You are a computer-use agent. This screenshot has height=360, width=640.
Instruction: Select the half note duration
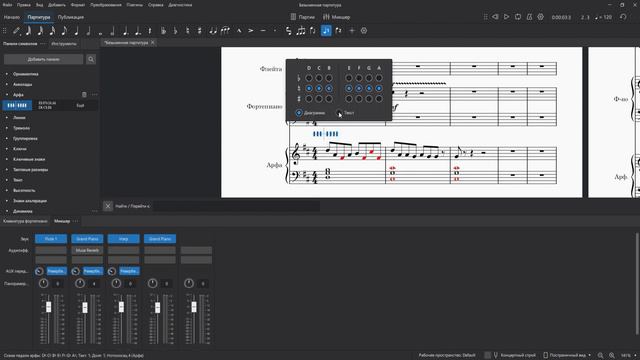coord(88,31)
